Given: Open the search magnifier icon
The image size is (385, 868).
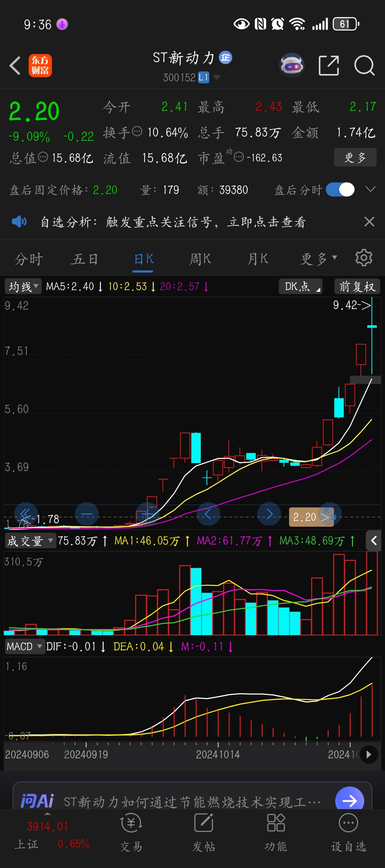Looking at the screenshot, I should point(365,65).
